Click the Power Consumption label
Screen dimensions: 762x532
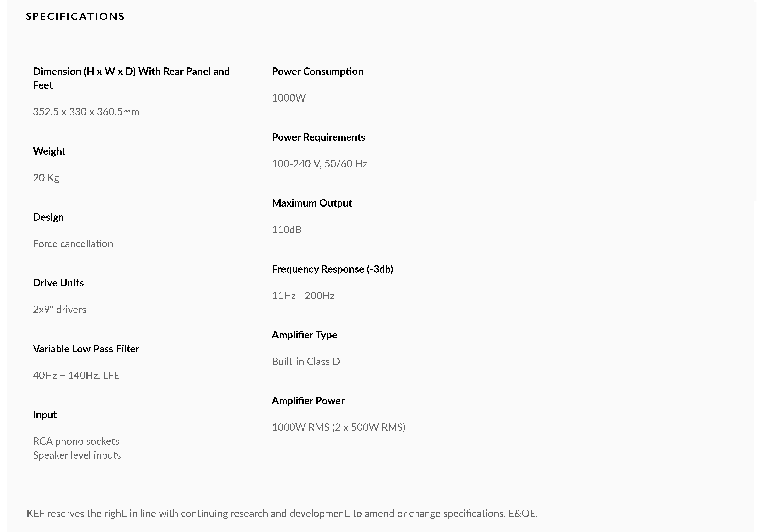pyautogui.click(x=317, y=72)
